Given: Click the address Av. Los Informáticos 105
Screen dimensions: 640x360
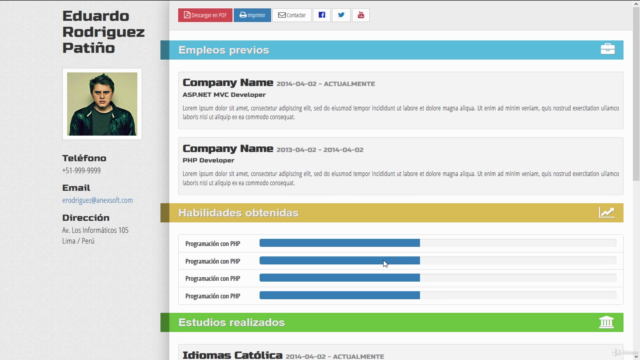Looking at the screenshot, I should pos(95,230).
